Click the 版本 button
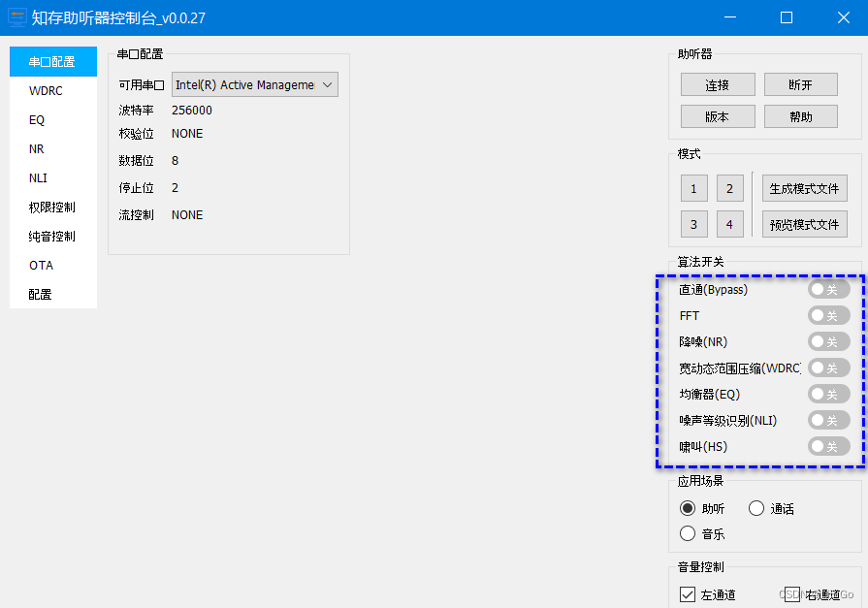This screenshot has height=608, width=868. (718, 116)
